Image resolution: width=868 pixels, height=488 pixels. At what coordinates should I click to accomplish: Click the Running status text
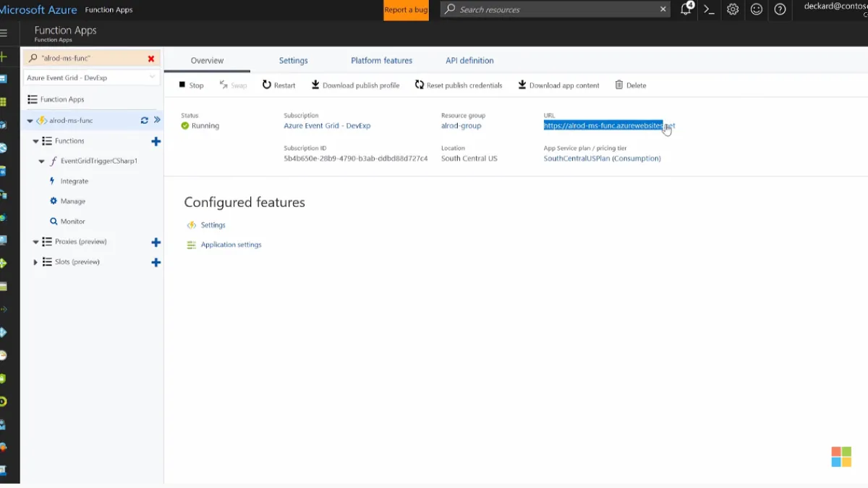205,126
